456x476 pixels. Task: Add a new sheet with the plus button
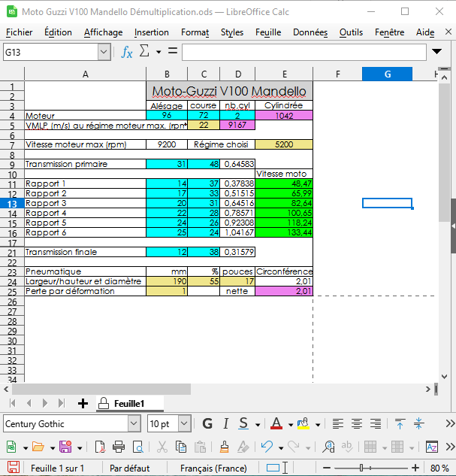pos(83,404)
